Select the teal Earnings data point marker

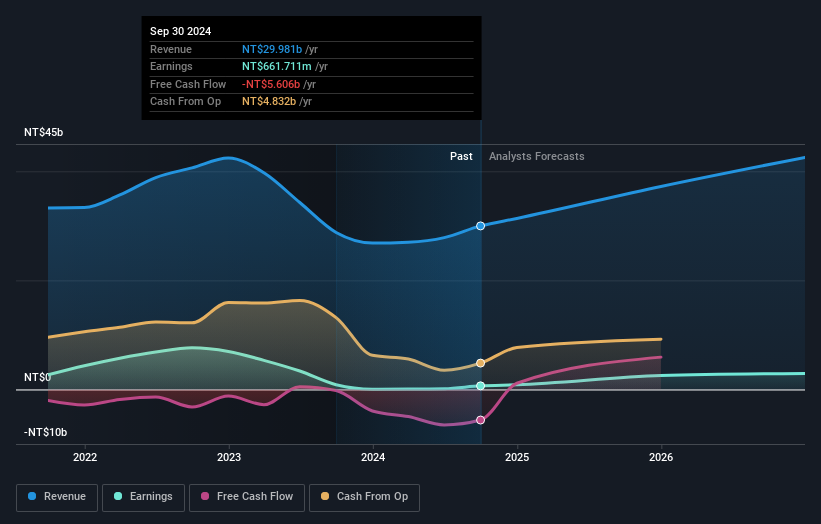point(480,386)
